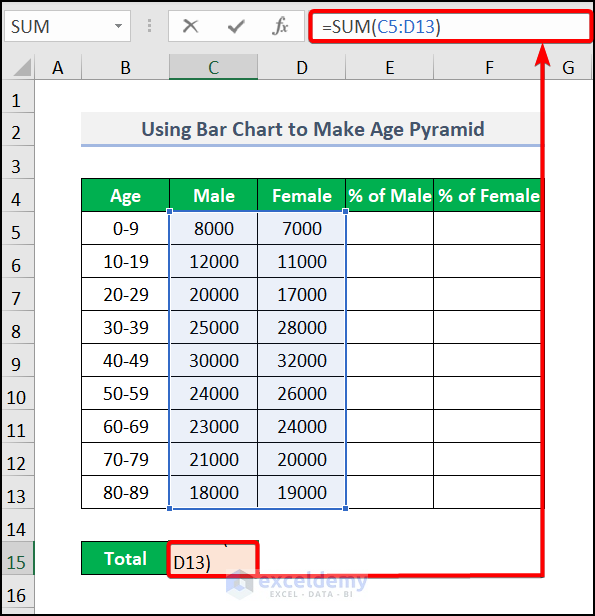595x616 pixels.
Task: Click the Enter checkmark formula button
Action: click(236, 26)
